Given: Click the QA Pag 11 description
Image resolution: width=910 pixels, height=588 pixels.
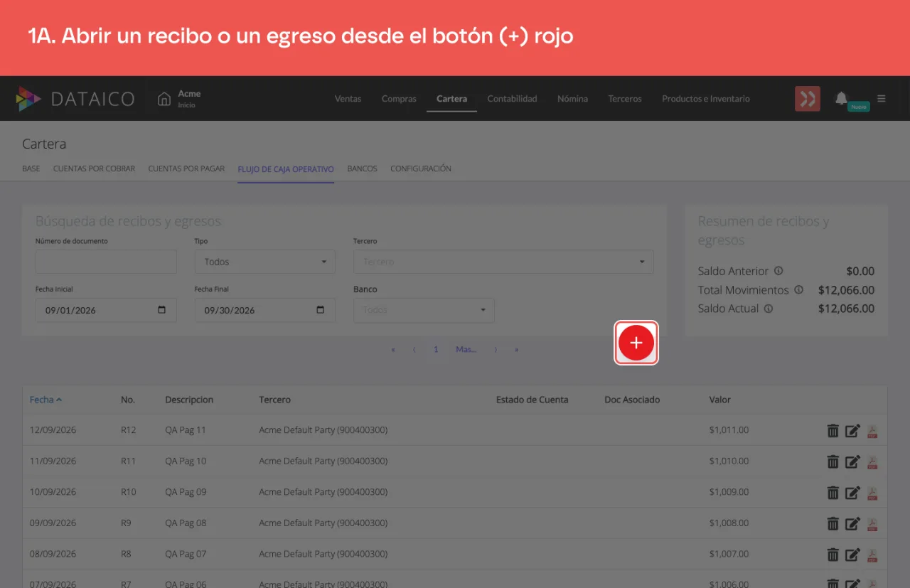Looking at the screenshot, I should 186,430.
